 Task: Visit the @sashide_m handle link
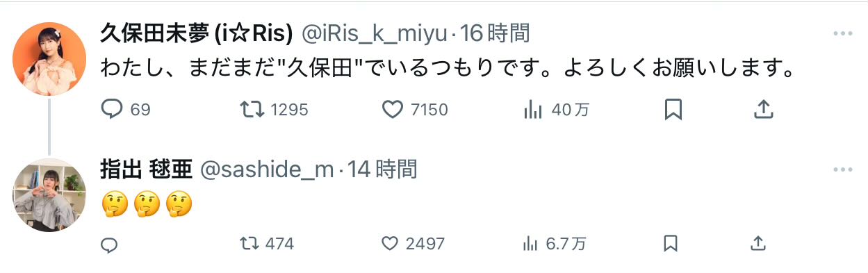[268, 169]
